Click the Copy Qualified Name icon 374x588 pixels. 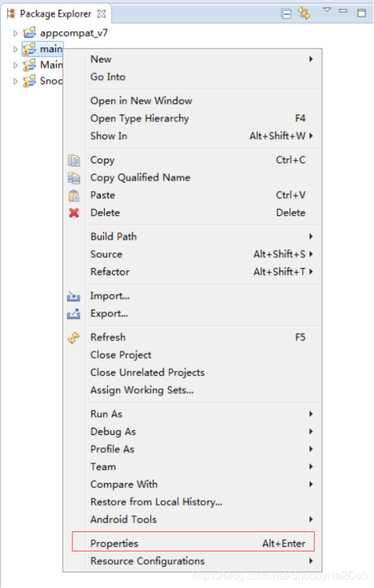pyautogui.click(x=74, y=178)
